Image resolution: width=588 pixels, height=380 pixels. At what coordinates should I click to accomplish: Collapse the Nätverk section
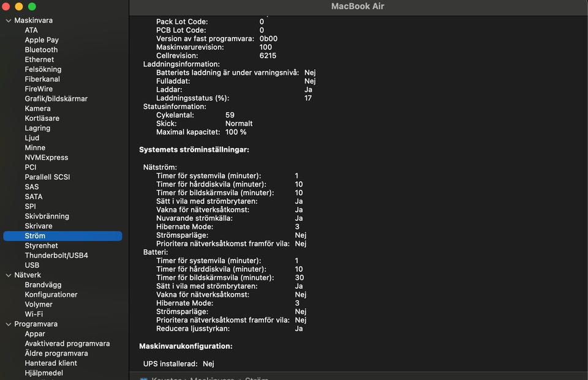tap(9, 275)
